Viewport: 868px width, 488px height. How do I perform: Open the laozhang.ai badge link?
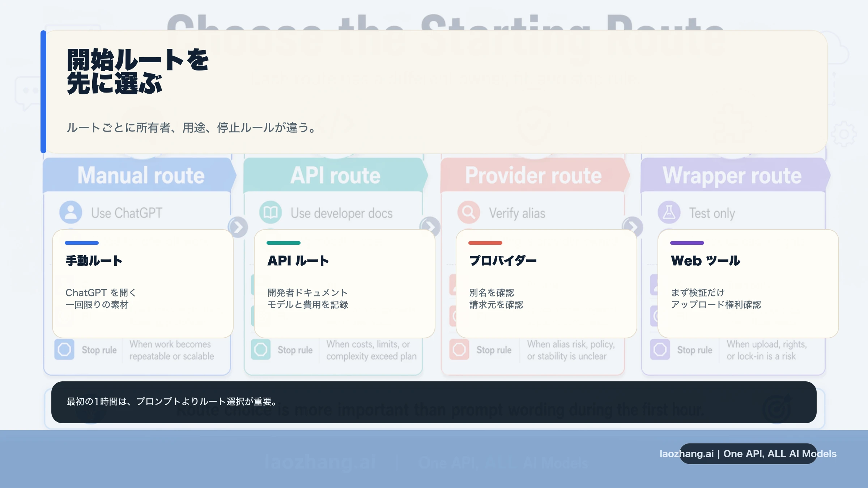pos(747,453)
